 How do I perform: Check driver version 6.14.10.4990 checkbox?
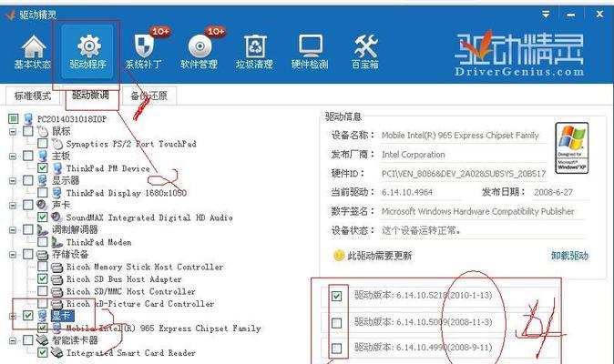coord(336,348)
